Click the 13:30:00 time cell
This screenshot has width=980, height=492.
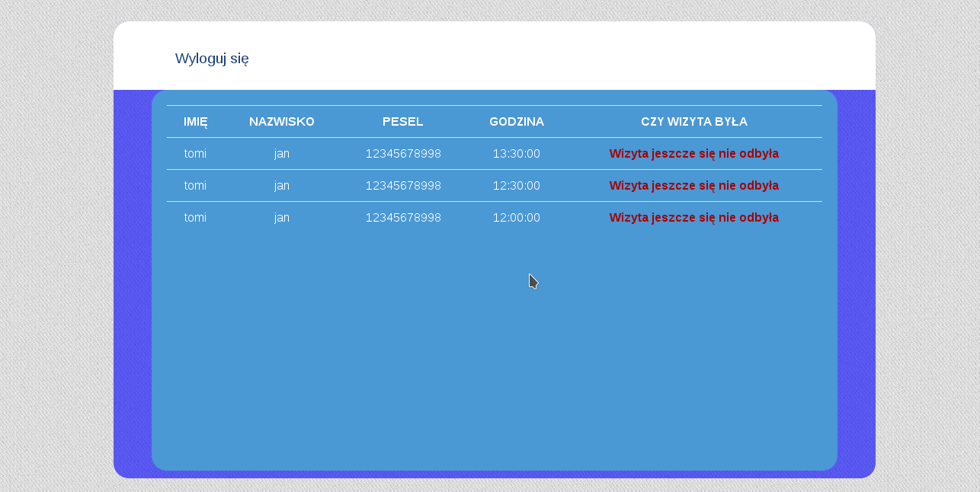pos(516,154)
